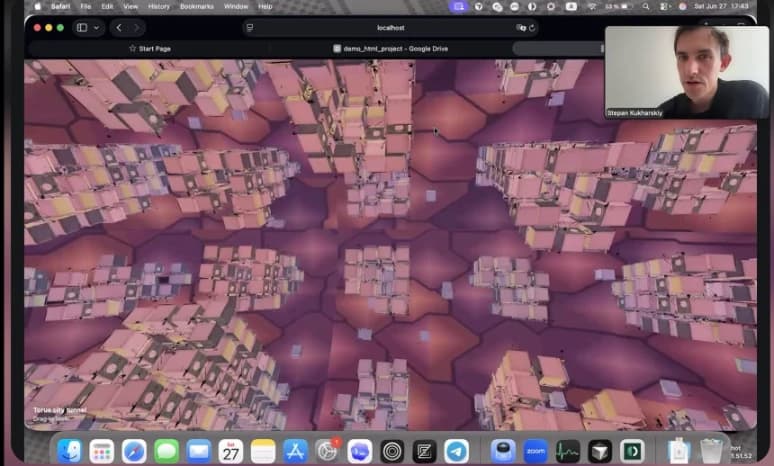Click the translate icon in address bar
The height and width of the screenshot is (466, 774).
point(521,28)
